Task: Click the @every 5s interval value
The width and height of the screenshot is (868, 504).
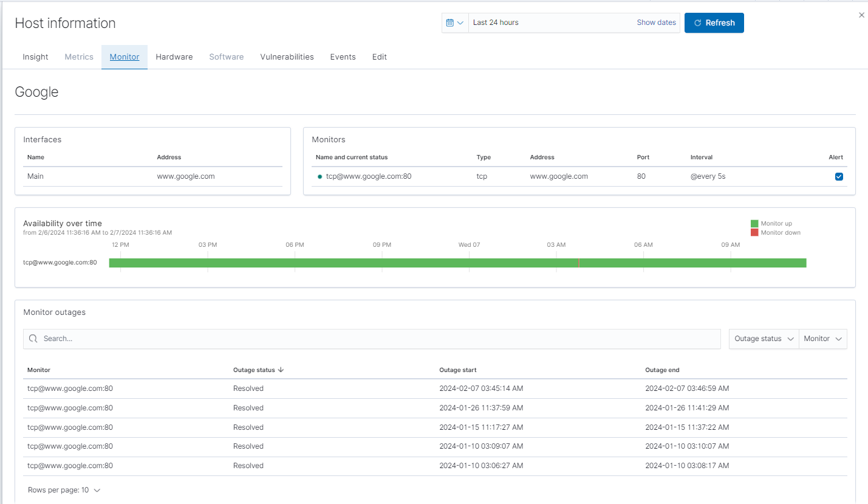Action: pyautogui.click(x=708, y=176)
